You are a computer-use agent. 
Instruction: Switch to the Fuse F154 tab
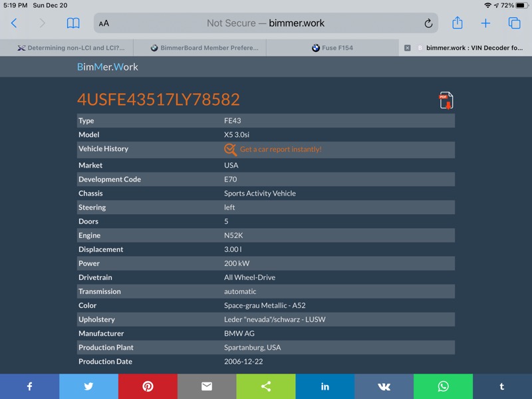coord(332,48)
